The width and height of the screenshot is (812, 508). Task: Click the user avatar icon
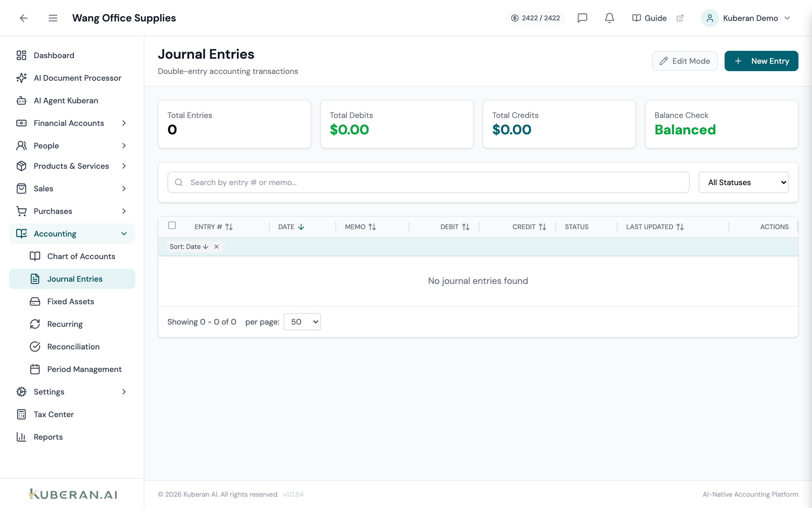point(710,18)
